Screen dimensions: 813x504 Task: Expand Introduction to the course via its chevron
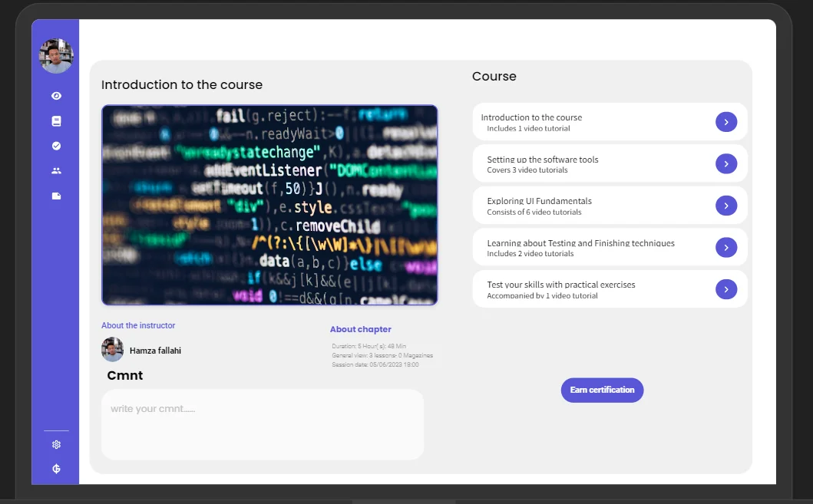(726, 121)
